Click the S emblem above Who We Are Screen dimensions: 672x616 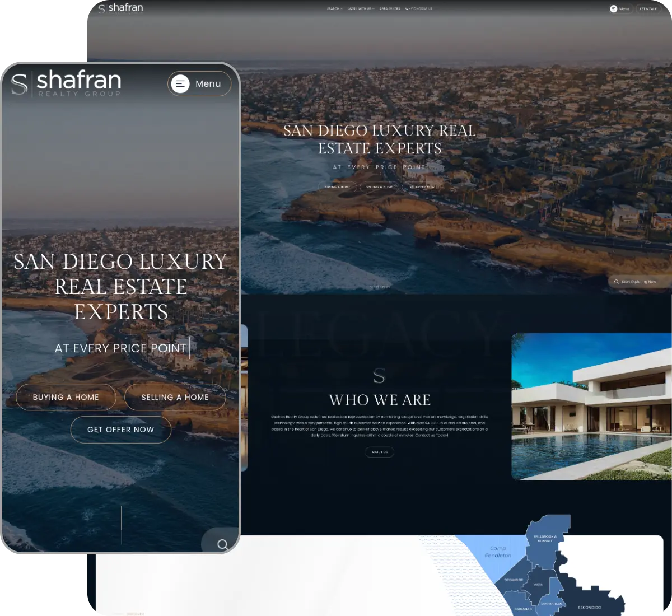(x=379, y=376)
